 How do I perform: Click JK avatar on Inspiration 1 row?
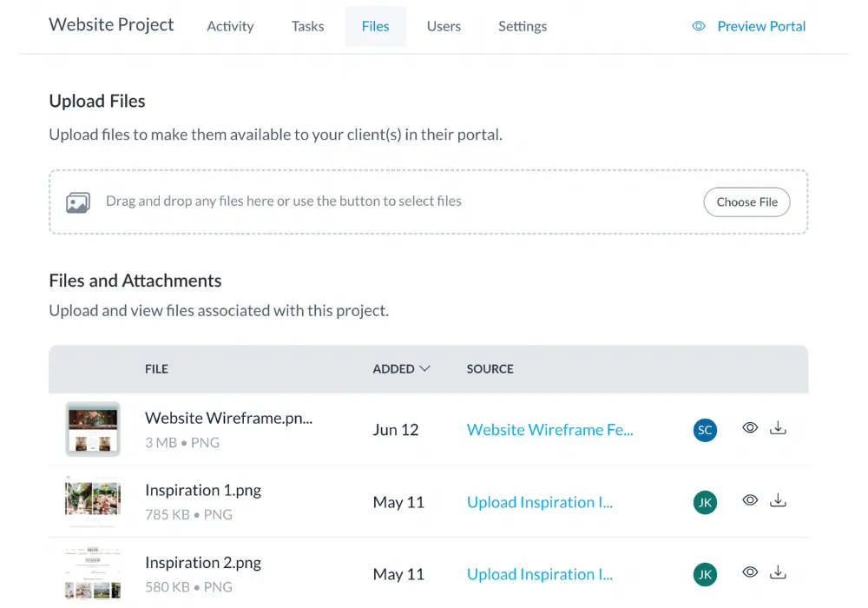[706, 502]
